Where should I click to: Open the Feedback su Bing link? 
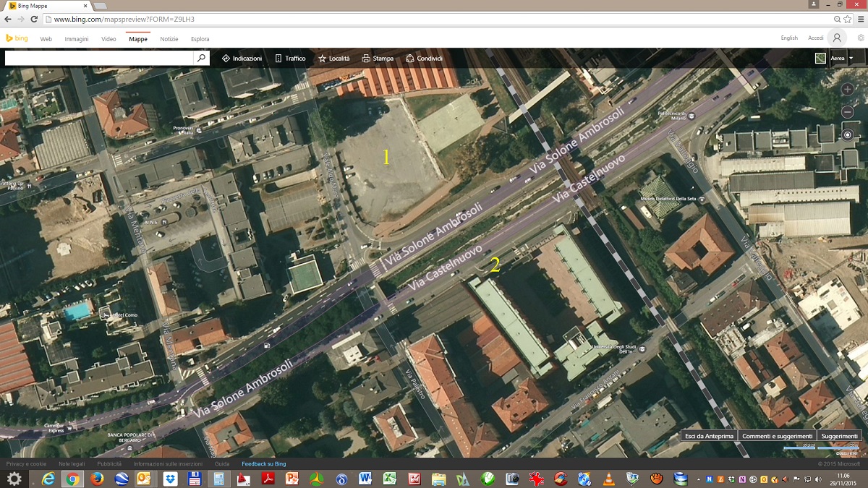(264, 463)
